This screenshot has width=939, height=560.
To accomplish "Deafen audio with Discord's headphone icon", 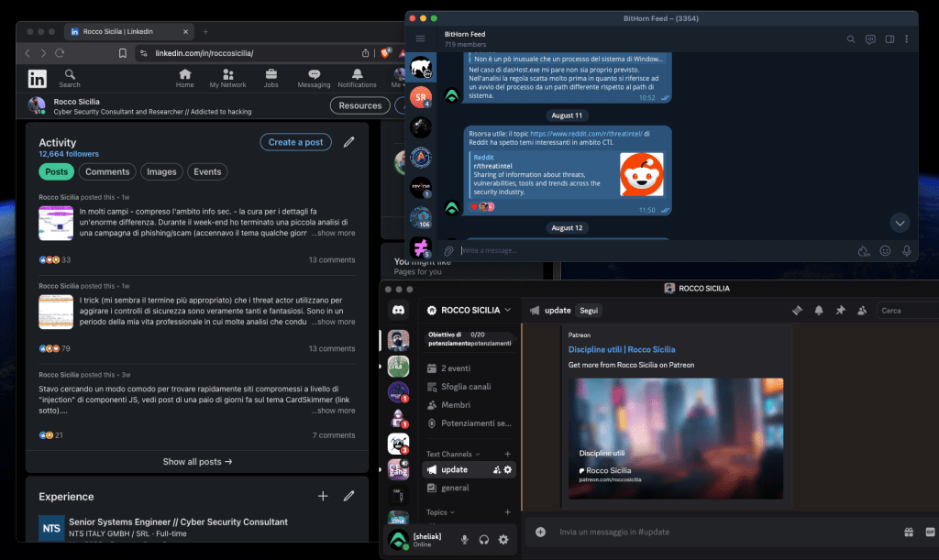I will point(484,540).
